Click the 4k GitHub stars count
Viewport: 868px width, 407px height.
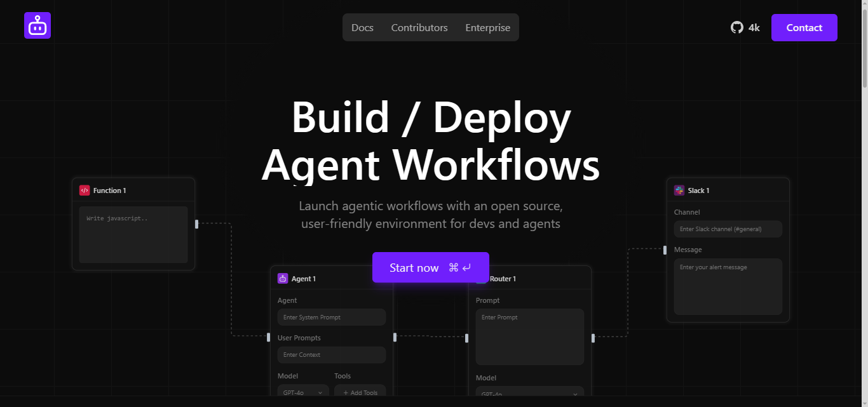pyautogui.click(x=754, y=28)
